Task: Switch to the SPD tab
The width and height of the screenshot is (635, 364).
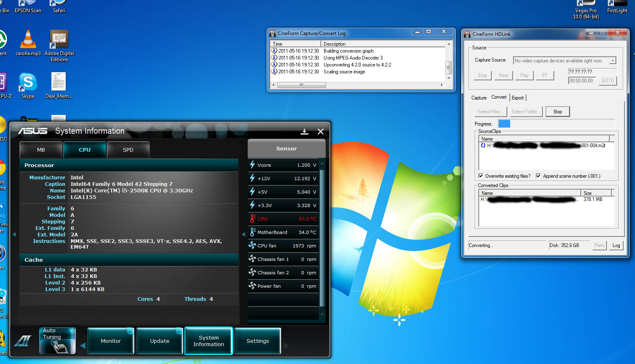Action: 128,150
